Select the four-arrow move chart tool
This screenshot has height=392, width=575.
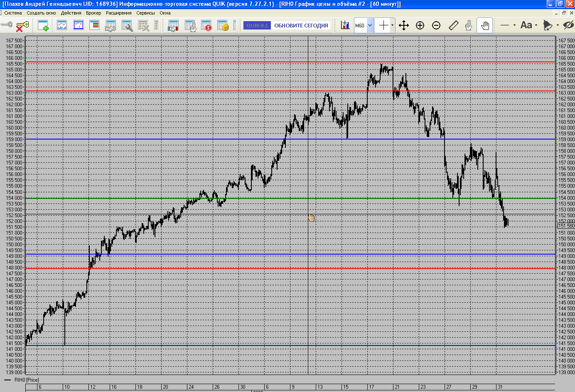(x=403, y=25)
